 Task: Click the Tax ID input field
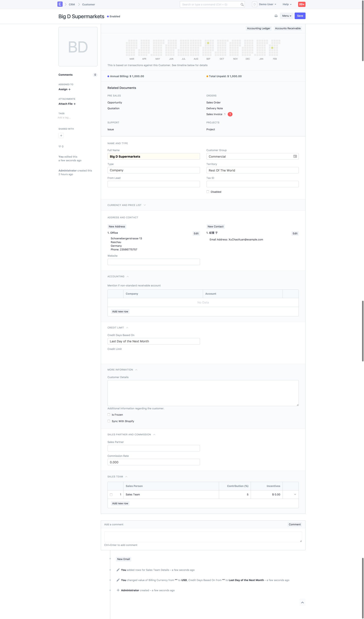[x=252, y=184]
